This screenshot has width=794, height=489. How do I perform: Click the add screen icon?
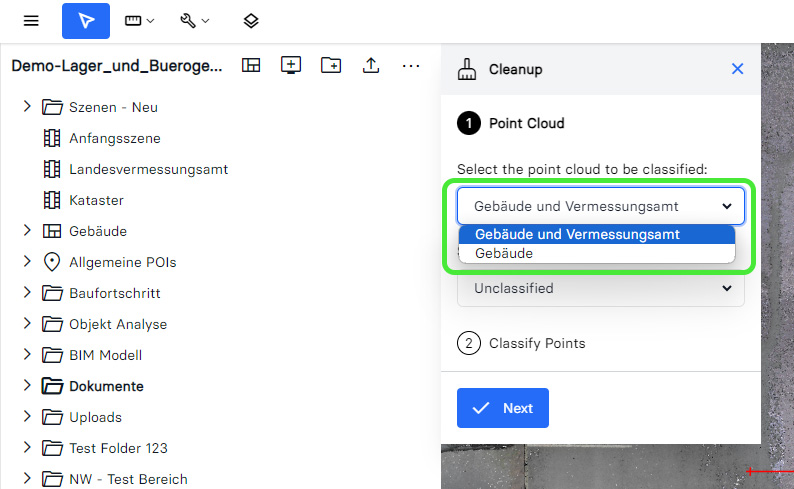(x=291, y=66)
